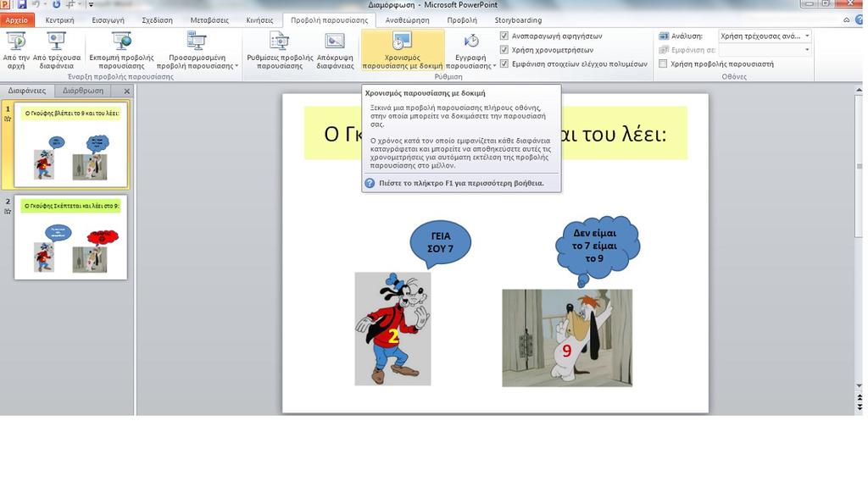Click the Redo icon in quick access toolbar

click(x=56, y=4)
